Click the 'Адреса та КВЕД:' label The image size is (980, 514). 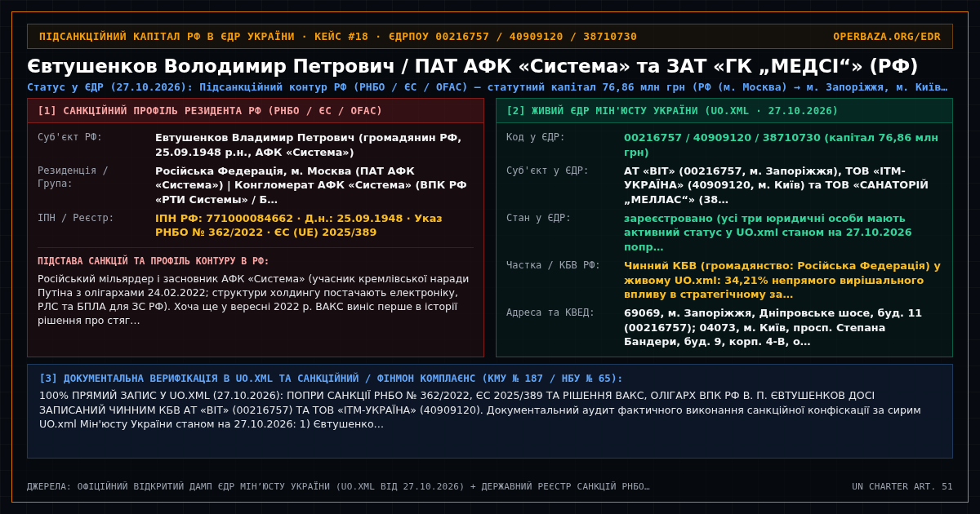pos(550,312)
